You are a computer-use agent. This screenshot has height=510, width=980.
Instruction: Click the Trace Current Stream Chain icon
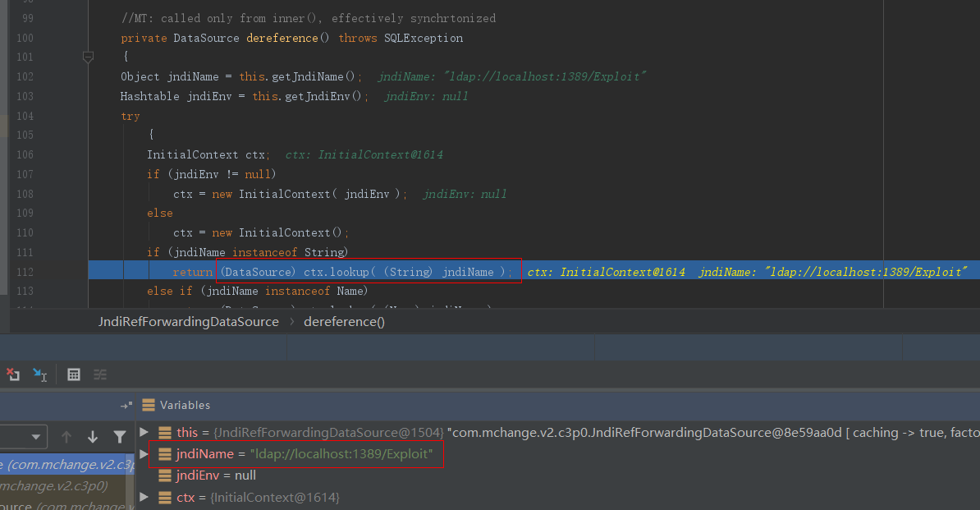(100, 374)
